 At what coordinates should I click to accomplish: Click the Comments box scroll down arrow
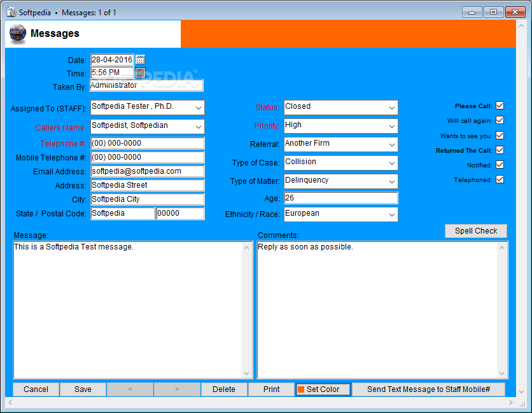(501, 374)
